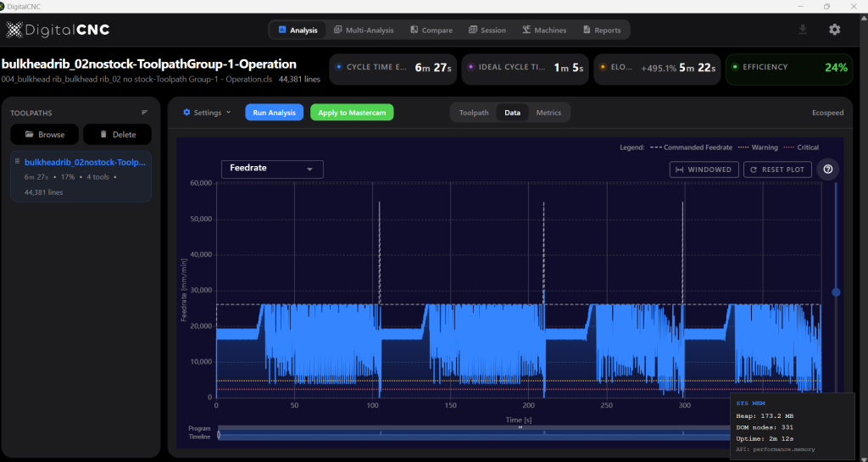Image resolution: width=868 pixels, height=462 pixels.
Task: Open the settings gear icon at top right
Action: point(834,30)
